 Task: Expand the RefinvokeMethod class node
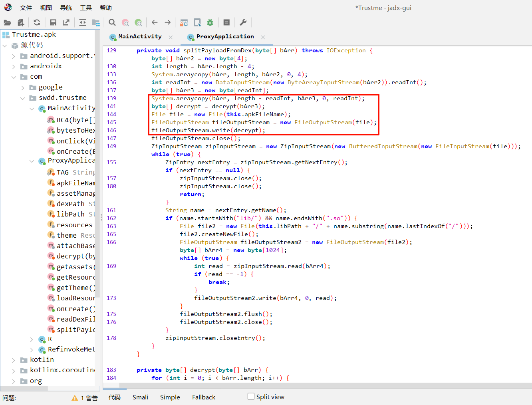click(x=32, y=350)
